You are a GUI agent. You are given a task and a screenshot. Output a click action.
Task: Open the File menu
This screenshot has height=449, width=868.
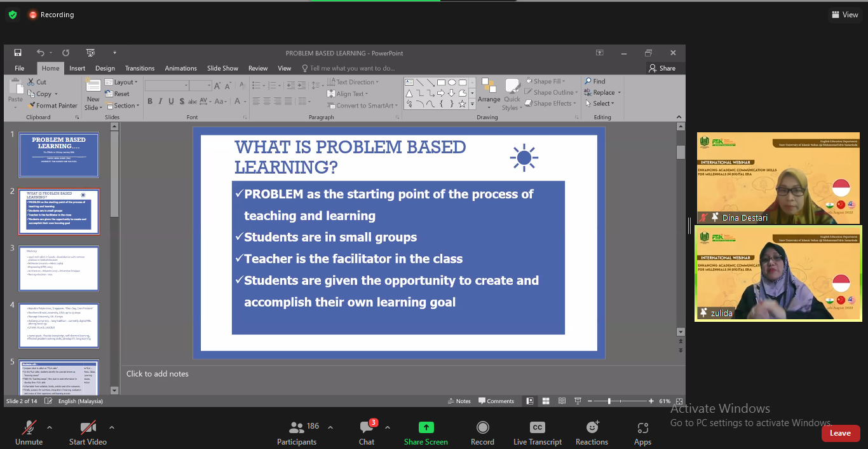(x=20, y=68)
